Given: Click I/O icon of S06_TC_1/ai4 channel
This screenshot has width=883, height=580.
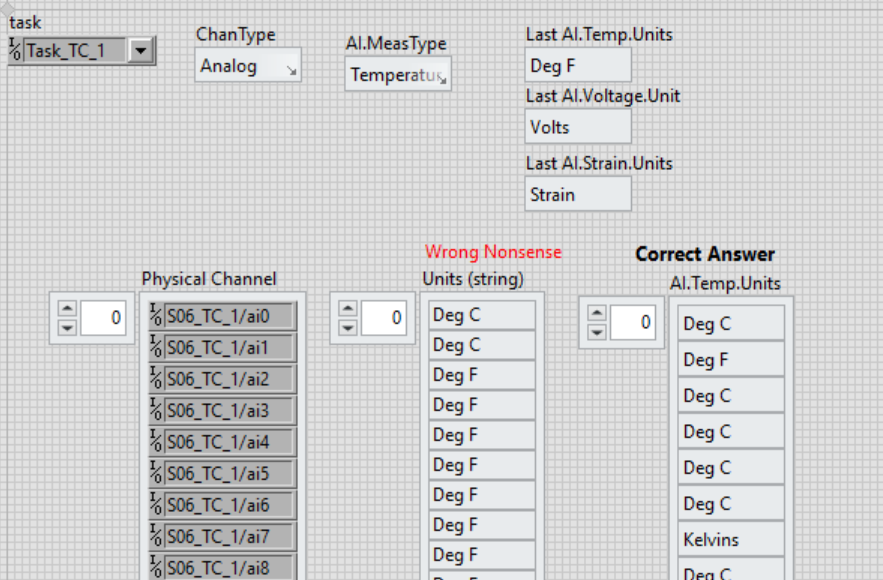Looking at the screenshot, I should click(x=156, y=442).
